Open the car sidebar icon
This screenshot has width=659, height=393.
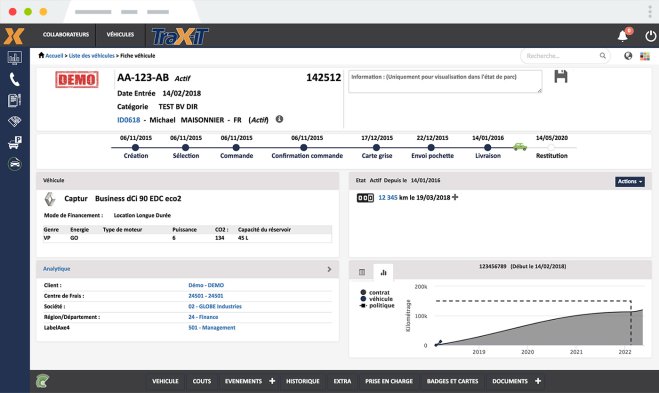(14, 164)
